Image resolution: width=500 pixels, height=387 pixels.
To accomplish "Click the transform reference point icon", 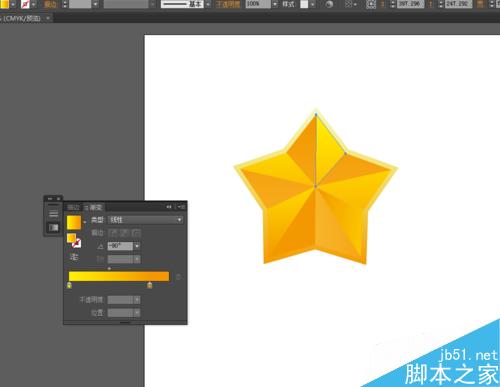I will [x=371, y=4].
